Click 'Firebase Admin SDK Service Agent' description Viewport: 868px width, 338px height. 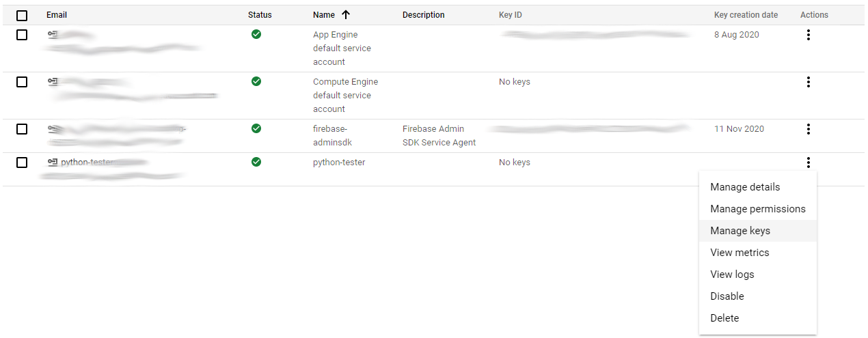(439, 136)
